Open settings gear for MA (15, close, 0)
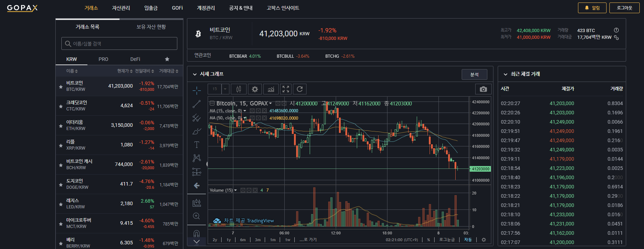644x249 pixels. pyautogui.click(x=258, y=111)
